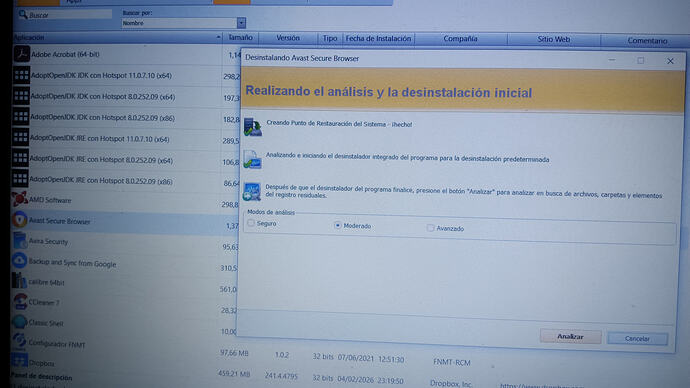Click the 241.4.4795 version cell
Screen dimensions: 690x388
click(x=281, y=376)
